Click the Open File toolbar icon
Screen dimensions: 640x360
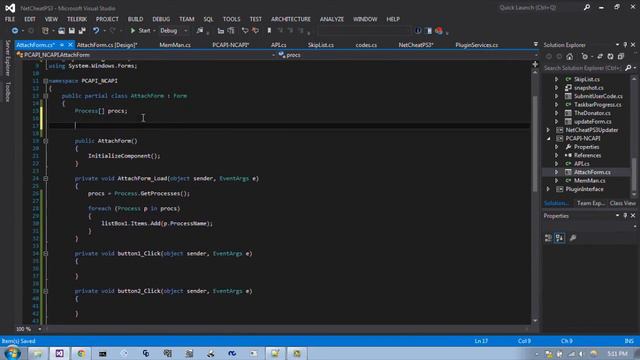click(61, 31)
